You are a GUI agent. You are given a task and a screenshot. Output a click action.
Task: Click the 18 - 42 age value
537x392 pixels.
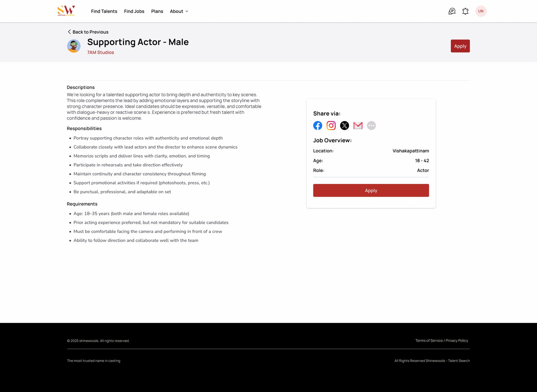pos(422,161)
